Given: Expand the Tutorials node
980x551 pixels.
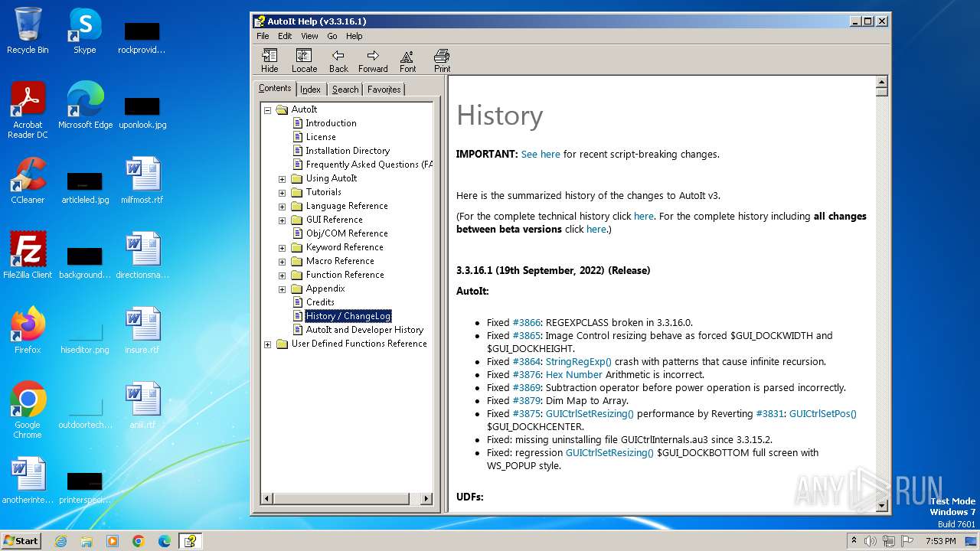Looking at the screenshot, I should 282,193.
